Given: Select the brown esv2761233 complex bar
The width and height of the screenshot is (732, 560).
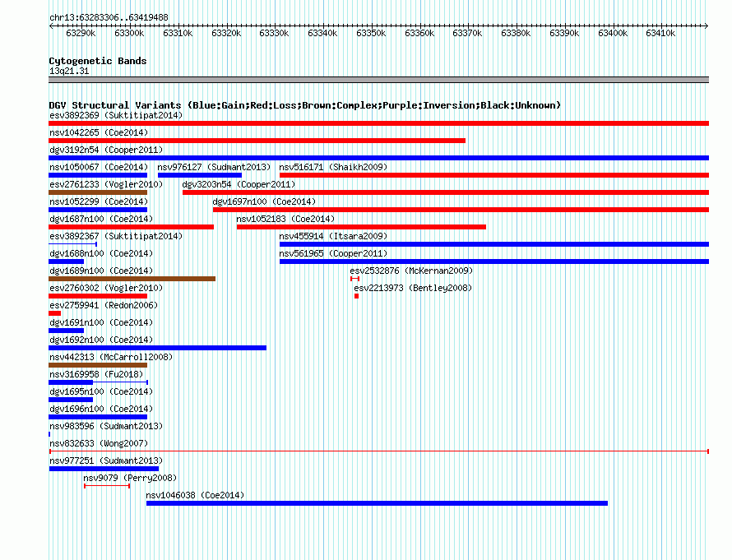Looking at the screenshot, I should coord(98,192).
